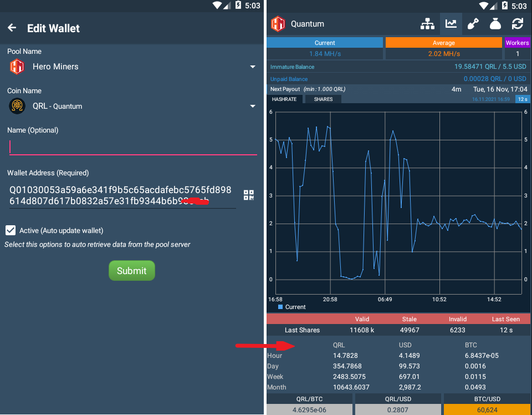Open the Coin Name dropdown

pyautogui.click(x=253, y=106)
